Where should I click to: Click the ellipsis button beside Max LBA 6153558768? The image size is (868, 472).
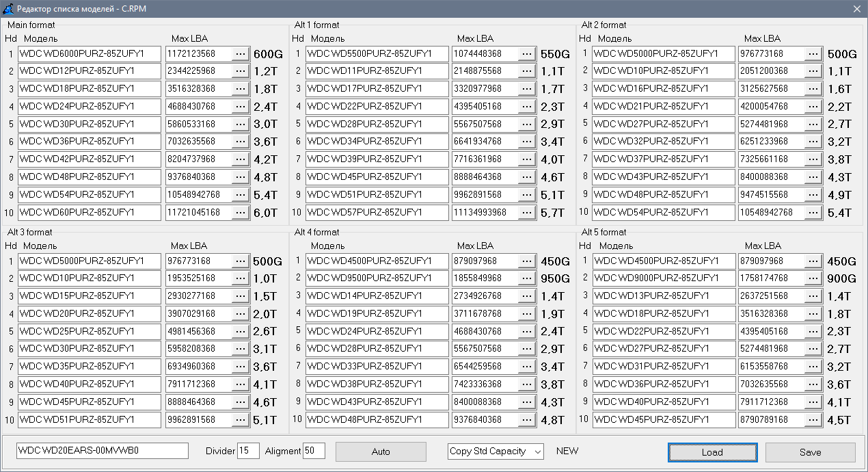pyautogui.click(x=813, y=367)
